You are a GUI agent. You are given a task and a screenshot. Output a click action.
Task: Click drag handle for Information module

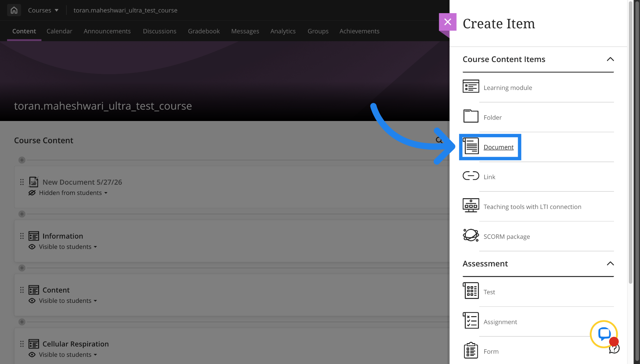tap(22, 236)
